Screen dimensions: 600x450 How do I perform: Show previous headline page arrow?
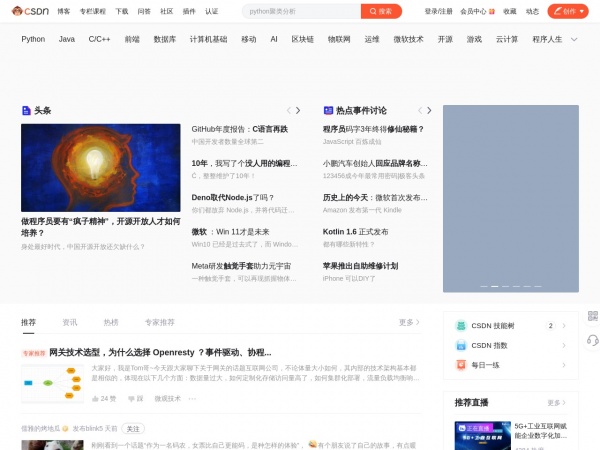pyautogui.click(x=289, y=111)
